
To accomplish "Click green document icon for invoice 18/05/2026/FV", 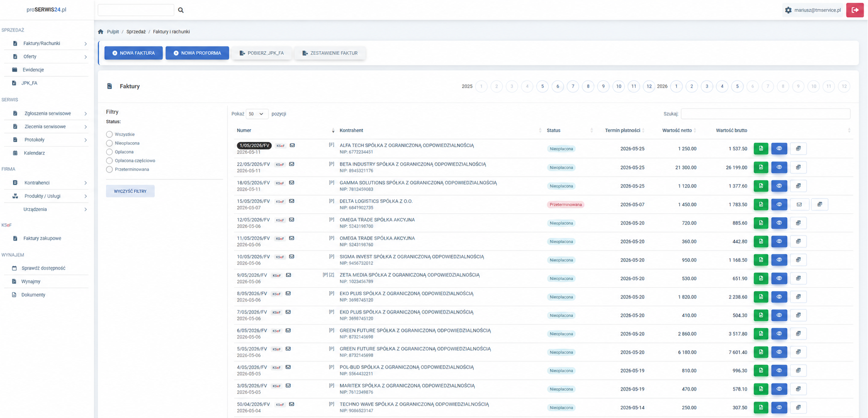I will click(x=761, y=186).
